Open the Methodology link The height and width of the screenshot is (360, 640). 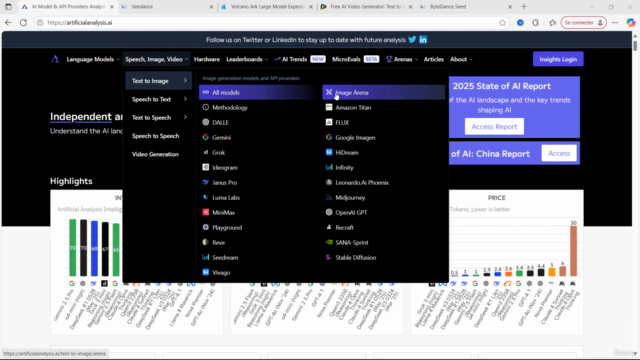(230, 107)
